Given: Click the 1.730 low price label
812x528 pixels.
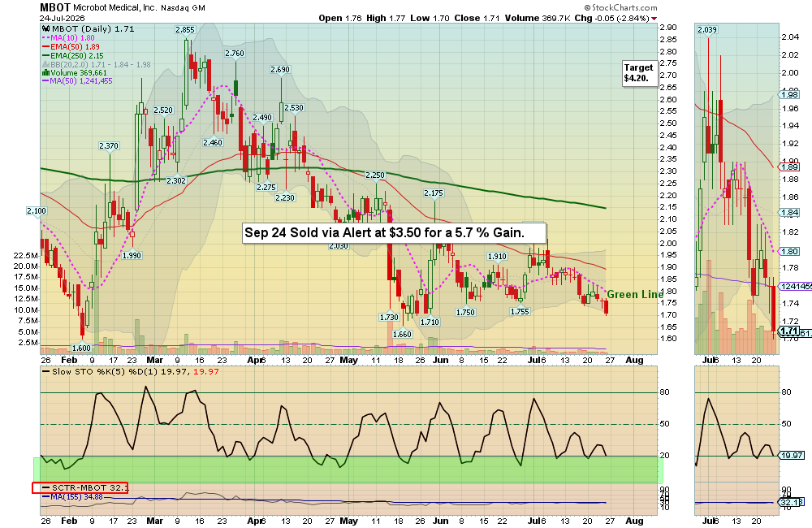Looking at the screenshot, I should coord(389,318).
